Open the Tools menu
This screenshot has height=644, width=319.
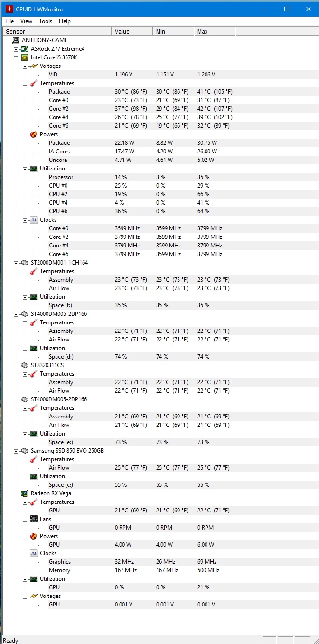coord(46,21)
